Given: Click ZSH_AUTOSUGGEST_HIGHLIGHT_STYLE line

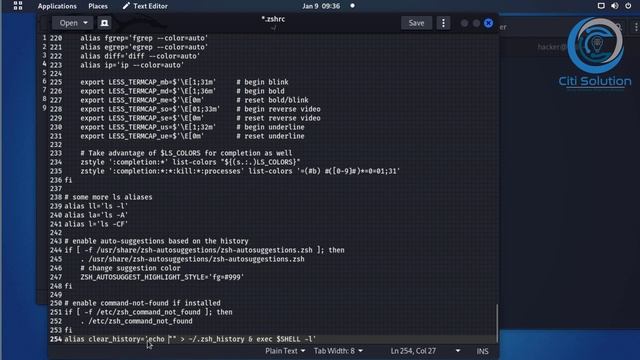Looking at the screenshot, I should 162,277.
